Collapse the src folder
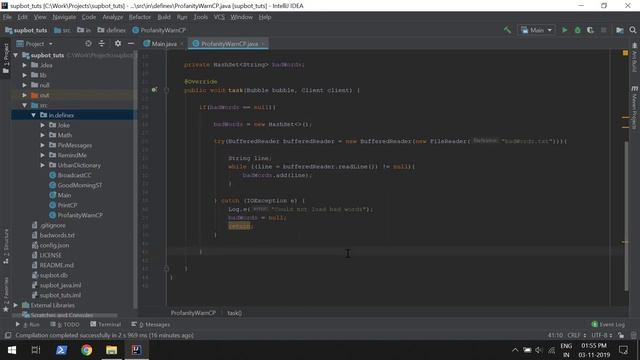The image size is (640, 360). [24, 105]
